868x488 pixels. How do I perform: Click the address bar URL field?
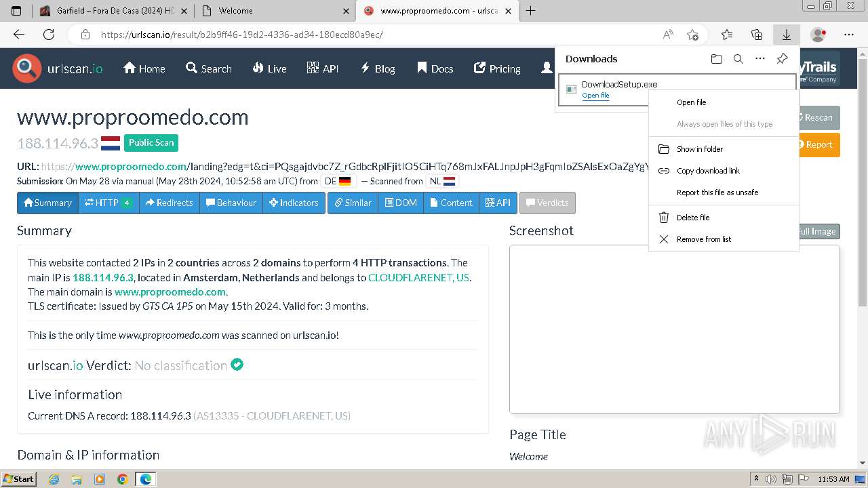pyautogui.click(x=376, y=35)
